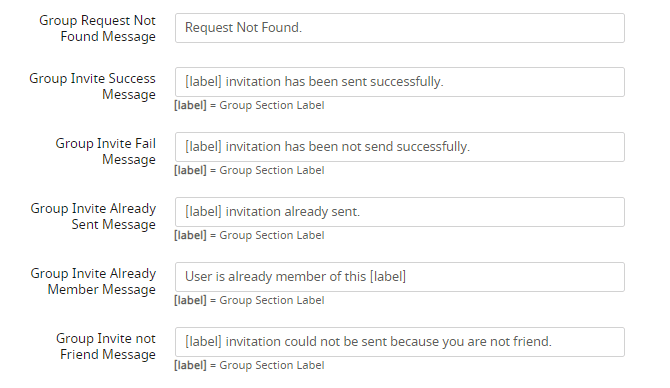
Task: Select the Group Invite Fail Message label
Action: pyautogui.click(x=106, y=151)
